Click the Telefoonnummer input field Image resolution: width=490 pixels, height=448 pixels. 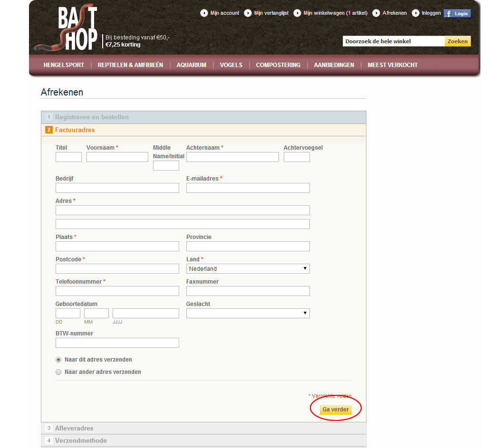coord(117,291)
